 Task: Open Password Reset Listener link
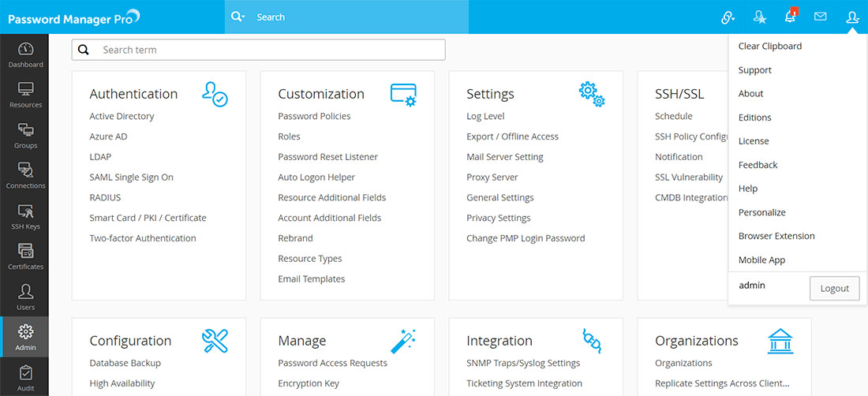tap(327, 157)
